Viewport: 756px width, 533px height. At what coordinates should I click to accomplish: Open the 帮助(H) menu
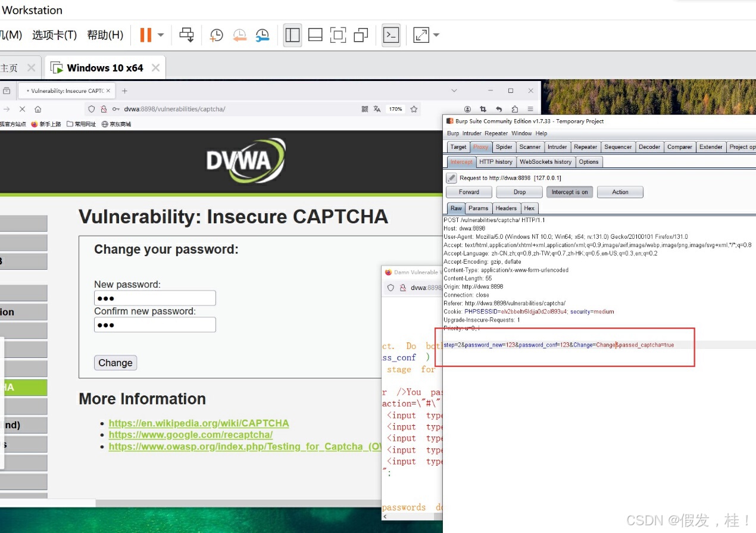point(105,35)
